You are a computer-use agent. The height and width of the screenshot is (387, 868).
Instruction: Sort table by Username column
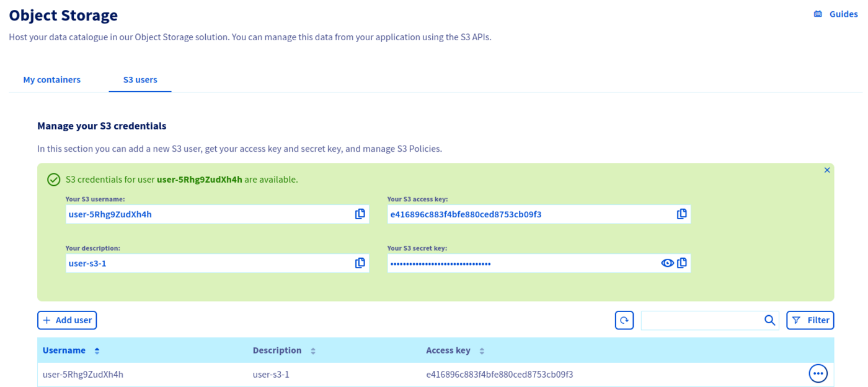(97, 351)
